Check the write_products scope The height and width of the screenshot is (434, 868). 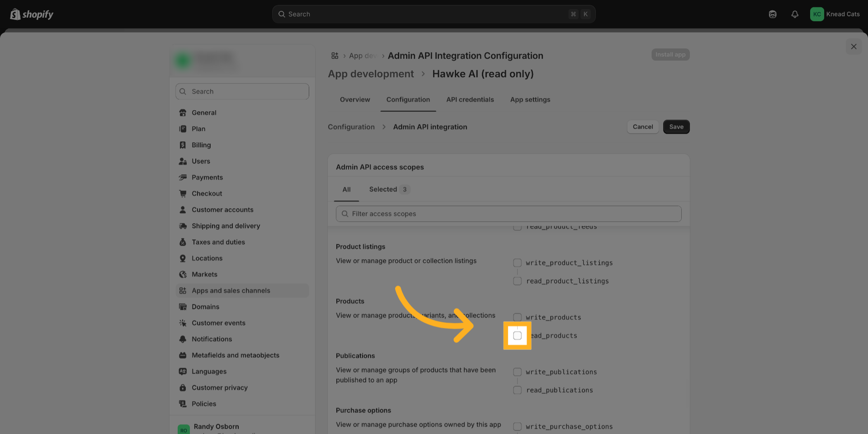pos(517,317)
